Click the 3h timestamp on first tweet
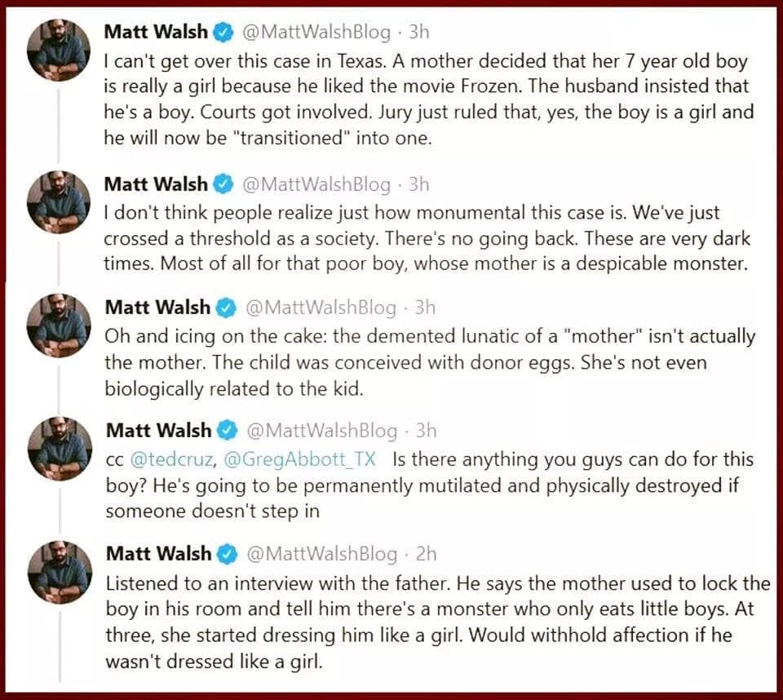783x700 pixels. pyautogui.click(x=419, y=32)
